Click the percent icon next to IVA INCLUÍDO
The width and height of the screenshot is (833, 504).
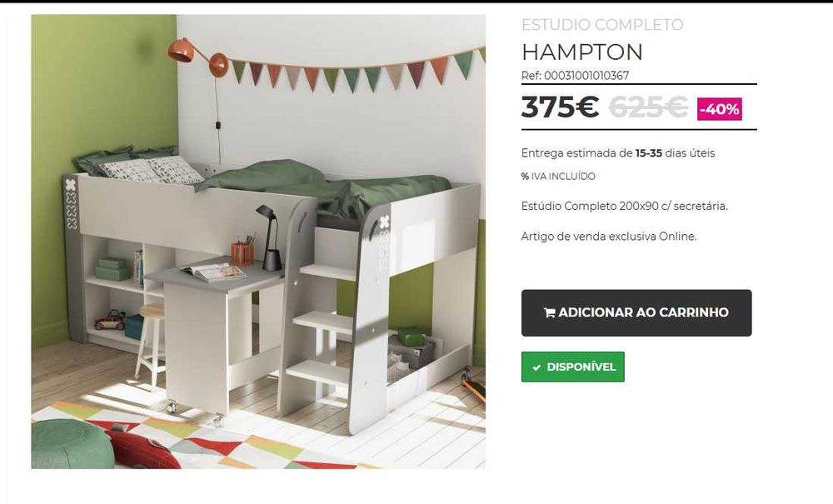click(525, 177)
